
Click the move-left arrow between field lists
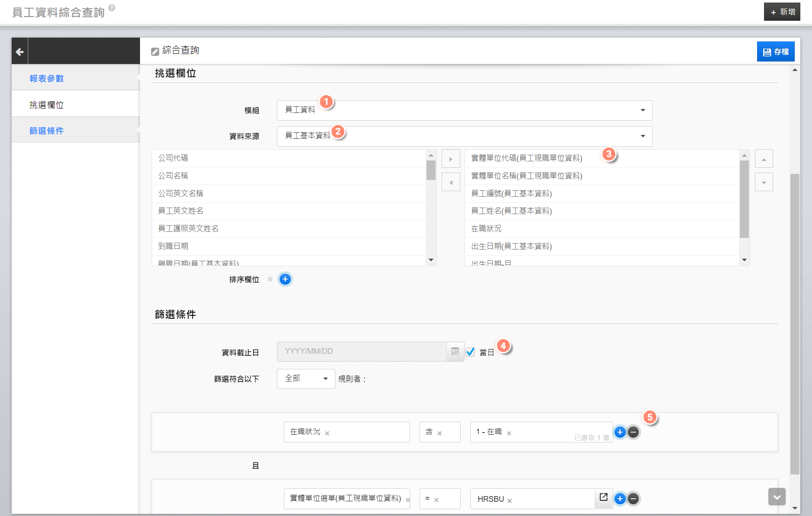click(x=450, y=183)
